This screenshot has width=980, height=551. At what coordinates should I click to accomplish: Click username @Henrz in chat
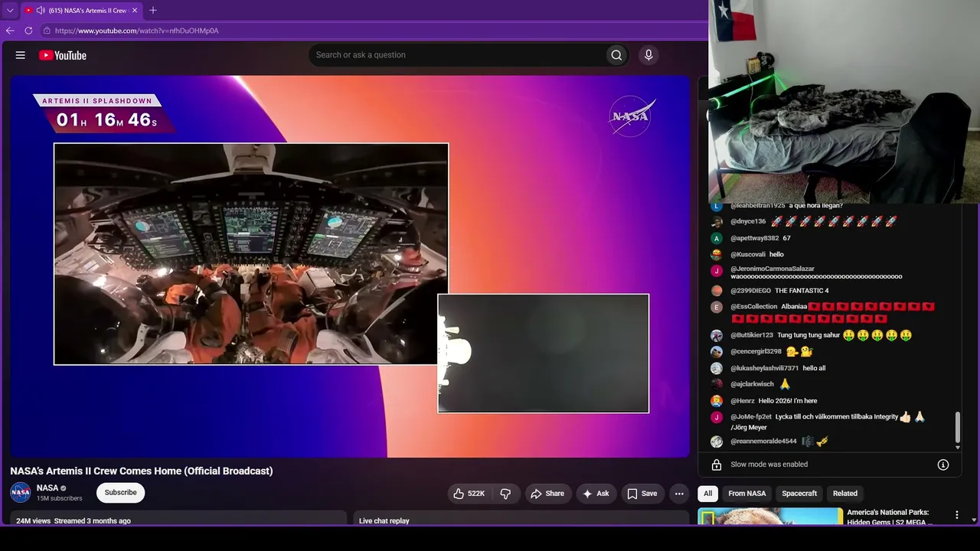tap(743, 401)
